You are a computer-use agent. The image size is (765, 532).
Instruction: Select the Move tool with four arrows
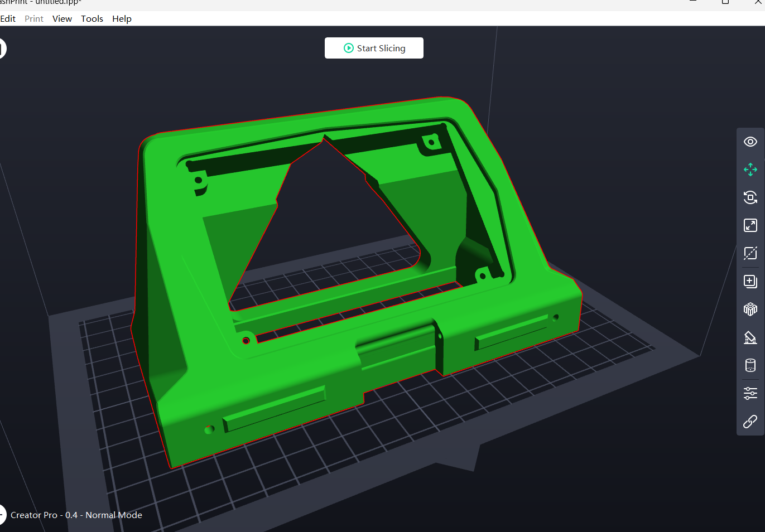pyautogui.click(x=750, y=170)
